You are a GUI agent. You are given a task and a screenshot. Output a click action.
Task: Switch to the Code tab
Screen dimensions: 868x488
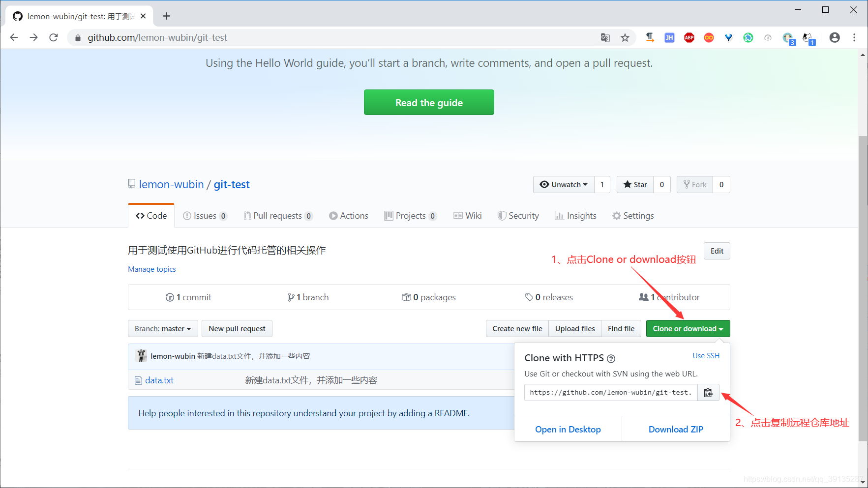151,216
